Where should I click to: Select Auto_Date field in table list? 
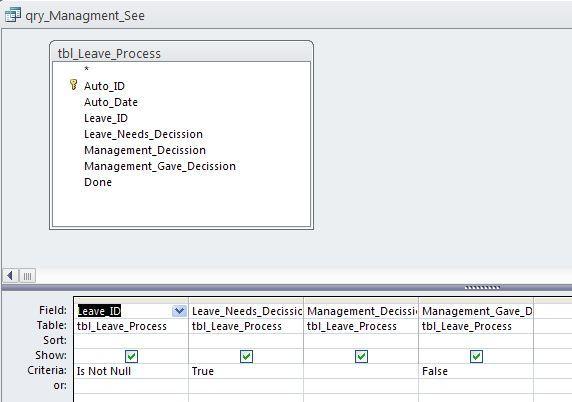coord(111,102)
